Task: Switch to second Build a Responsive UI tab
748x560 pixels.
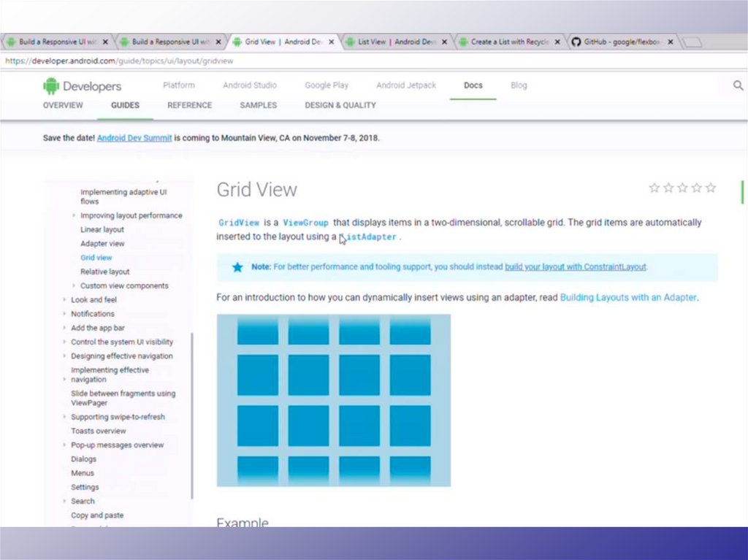Action: click(x=170, y=42)
